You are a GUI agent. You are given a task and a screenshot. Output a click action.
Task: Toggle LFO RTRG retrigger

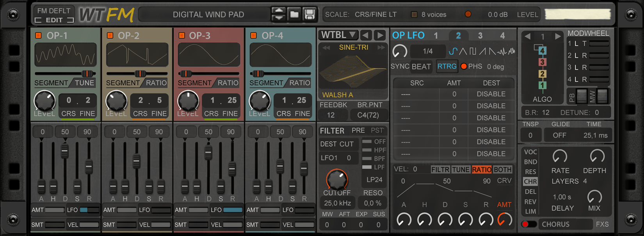click(447, 66)
